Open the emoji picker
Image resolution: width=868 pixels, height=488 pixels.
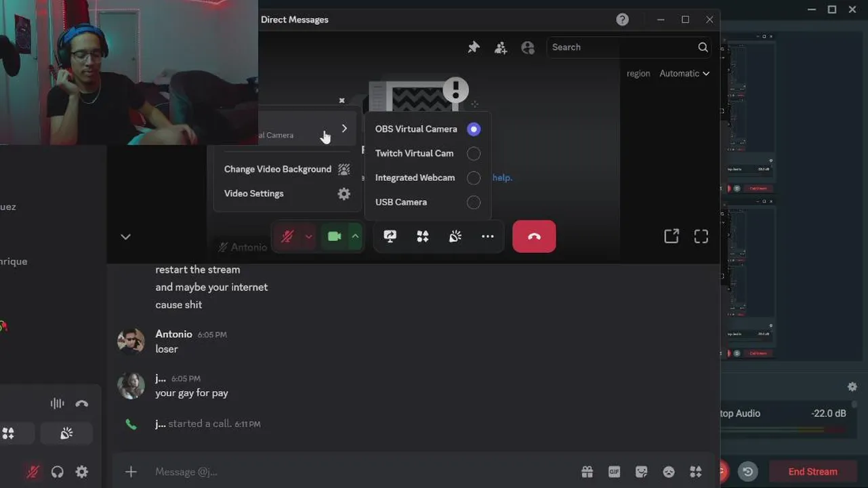[x=669, y=472]
